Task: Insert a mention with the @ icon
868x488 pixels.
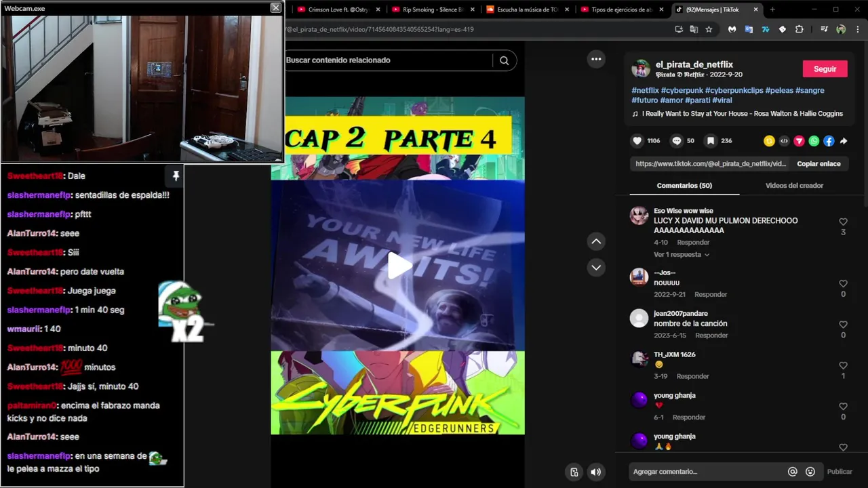Action: [792, 472]
